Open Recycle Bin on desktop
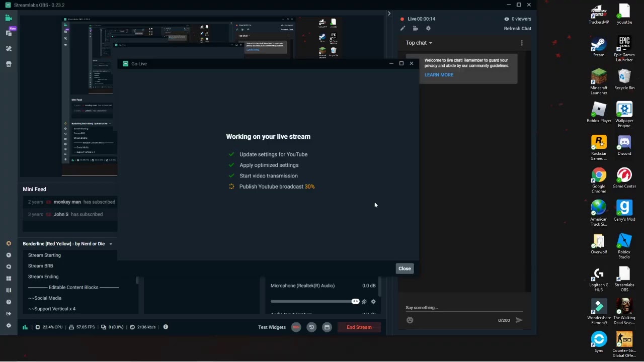Viewport: 644px width, 362px height. [x=624, y=80]
